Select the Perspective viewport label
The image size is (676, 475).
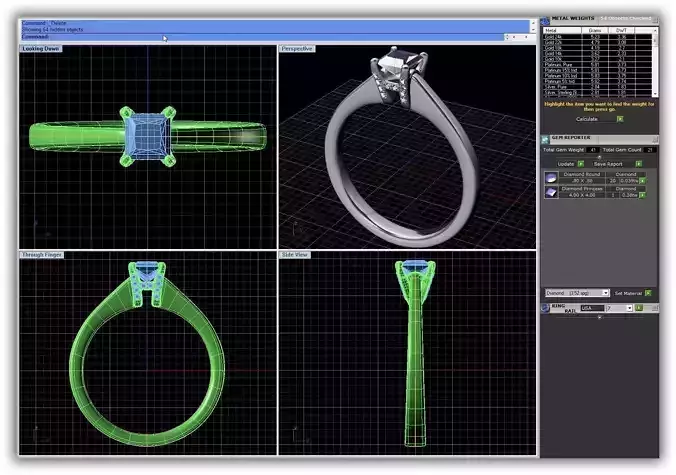(x=297, y=49)
